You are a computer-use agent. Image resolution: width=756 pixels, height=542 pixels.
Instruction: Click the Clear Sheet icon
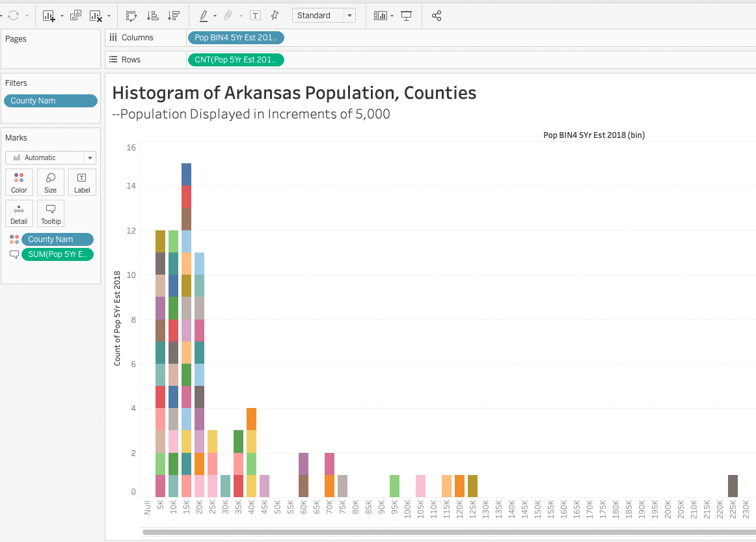(96, 16)
